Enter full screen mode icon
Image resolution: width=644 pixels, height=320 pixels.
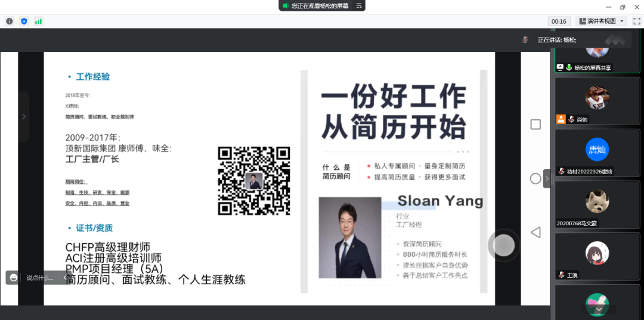(636, 21)
